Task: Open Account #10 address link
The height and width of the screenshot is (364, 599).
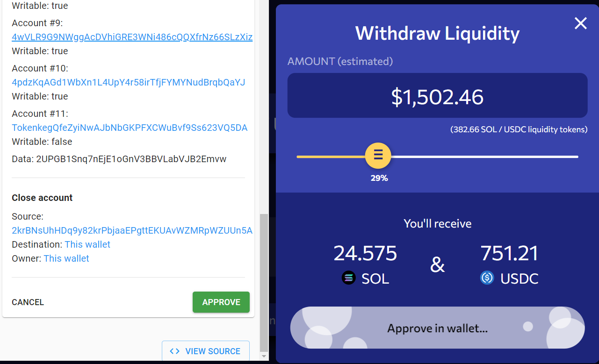Action: pyautogui.click(x=129, y=82)
